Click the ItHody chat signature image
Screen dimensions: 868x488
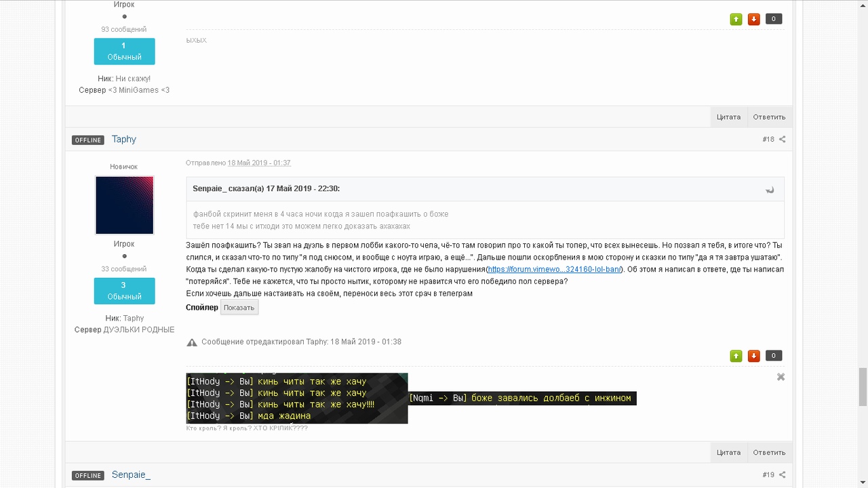[297, 399]
